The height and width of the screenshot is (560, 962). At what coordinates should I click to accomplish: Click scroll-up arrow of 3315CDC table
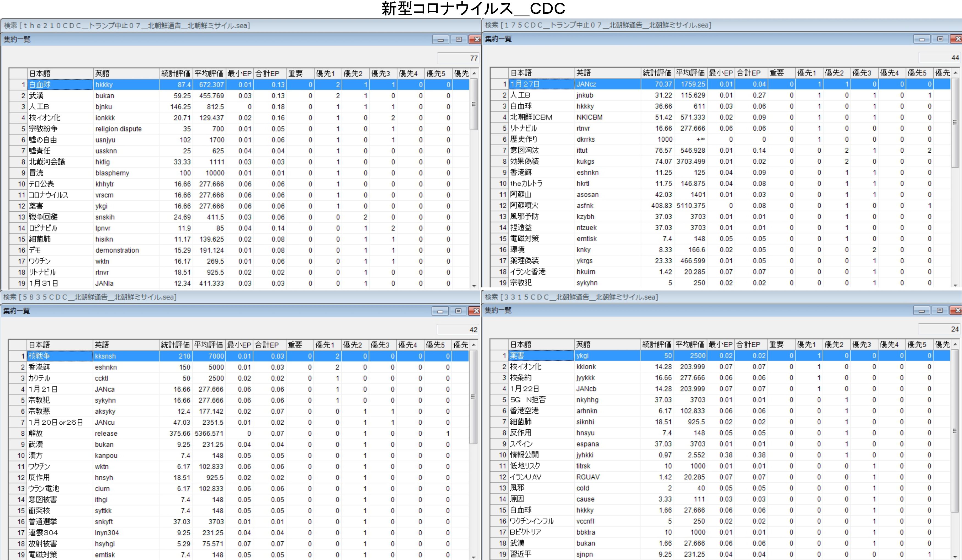click(x=955, y=344)
